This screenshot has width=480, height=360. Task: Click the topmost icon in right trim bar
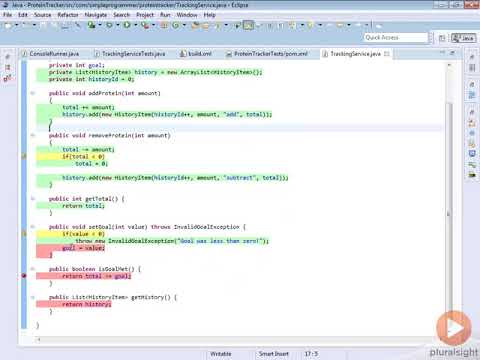(472, 57)
